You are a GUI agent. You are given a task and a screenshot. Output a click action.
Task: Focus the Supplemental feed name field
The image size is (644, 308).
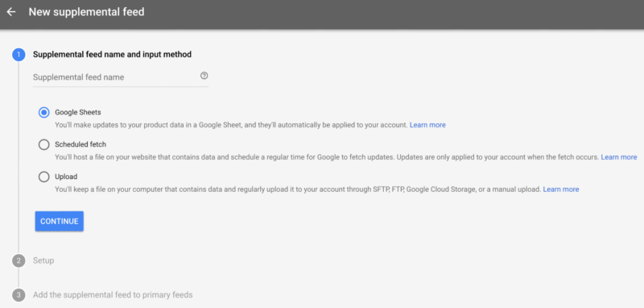click(121, 77)
